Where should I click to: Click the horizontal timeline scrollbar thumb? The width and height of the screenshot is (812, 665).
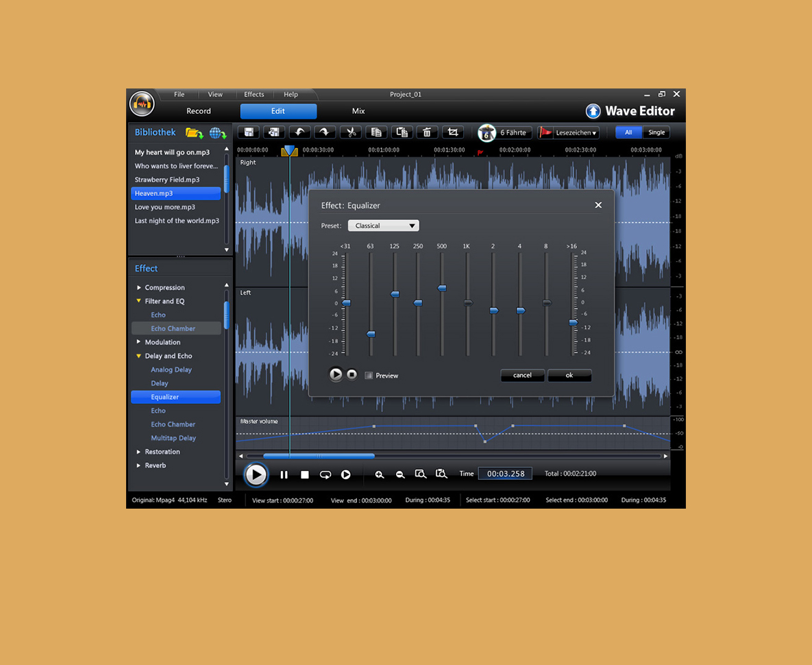[319, 457]
